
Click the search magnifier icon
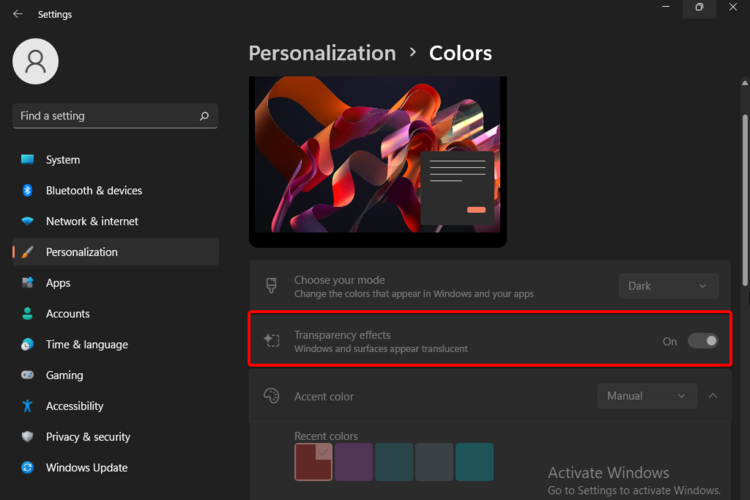[204, 116]
